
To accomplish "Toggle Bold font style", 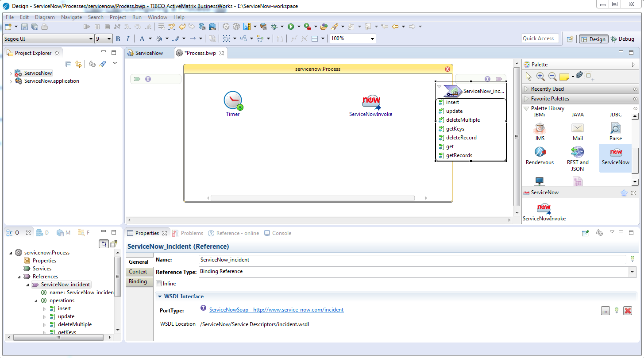I will 118,39.
